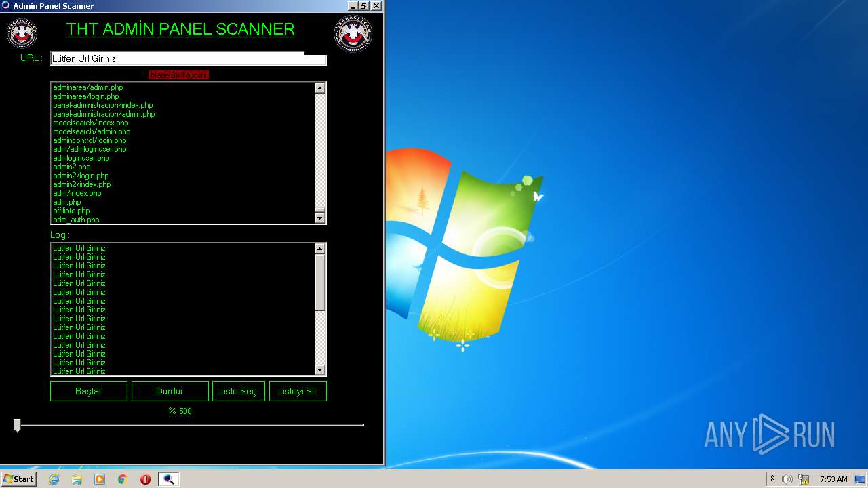The height and width of the screenshot is (488, 868).
Task: Select the Admin Panel Scanner taskbar icon
Action: 168,479
